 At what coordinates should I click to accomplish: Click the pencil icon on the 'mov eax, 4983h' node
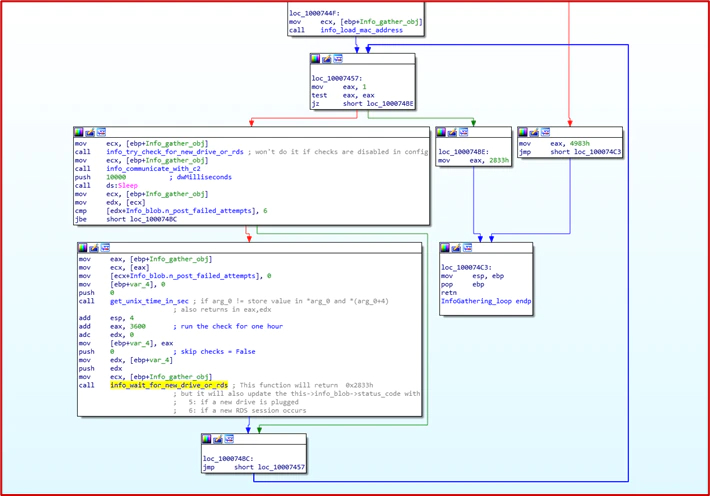click(534, 132)
